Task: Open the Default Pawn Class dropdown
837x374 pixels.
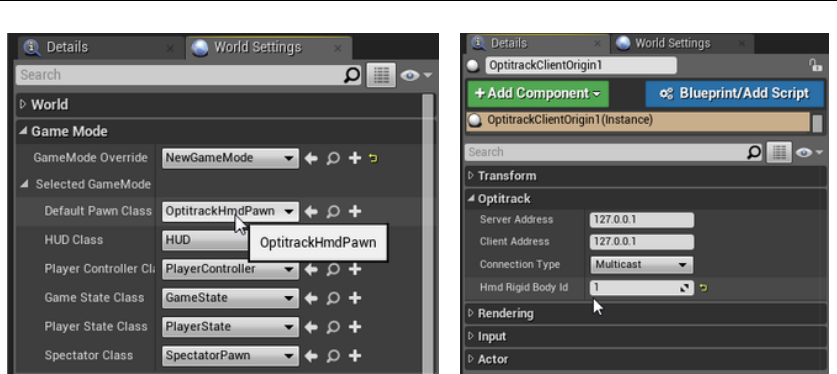Action: pos(230,211)
